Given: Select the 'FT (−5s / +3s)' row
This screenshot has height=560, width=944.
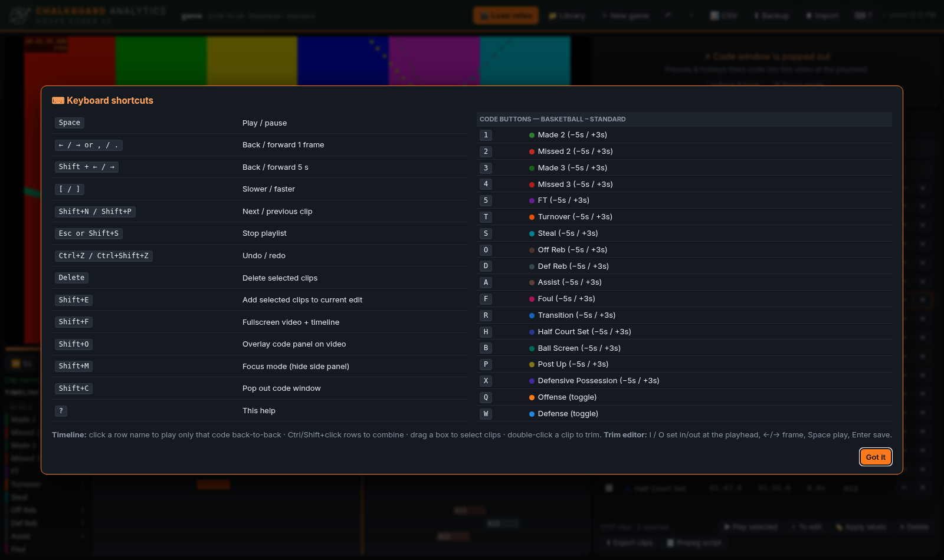Looking at the screenshot, I should click(x=684, y=200).
